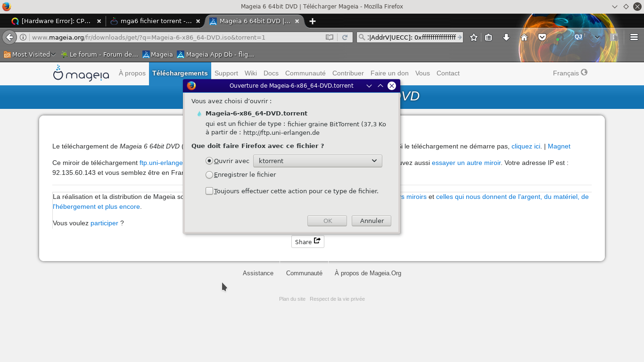Click globe icon next to Français

(x=584, y=73)
